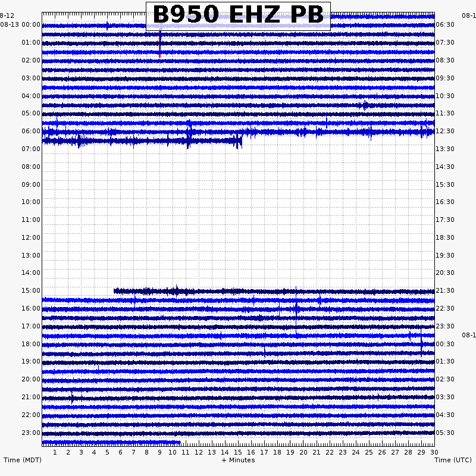Click the 20:30 UTC row label

tap(445, 273)
